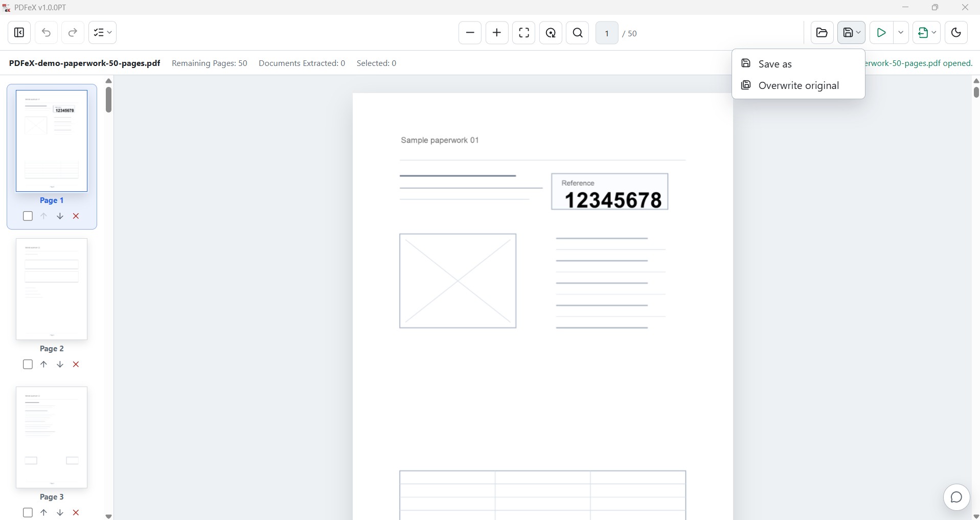
Task: Check the Page 3 checkbox
Action: 28,513
